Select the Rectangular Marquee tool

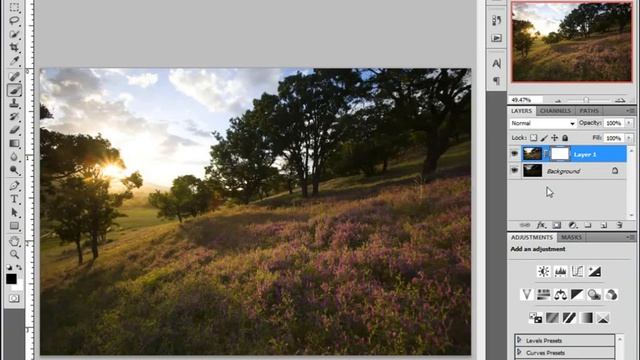[x=14, y=7]
